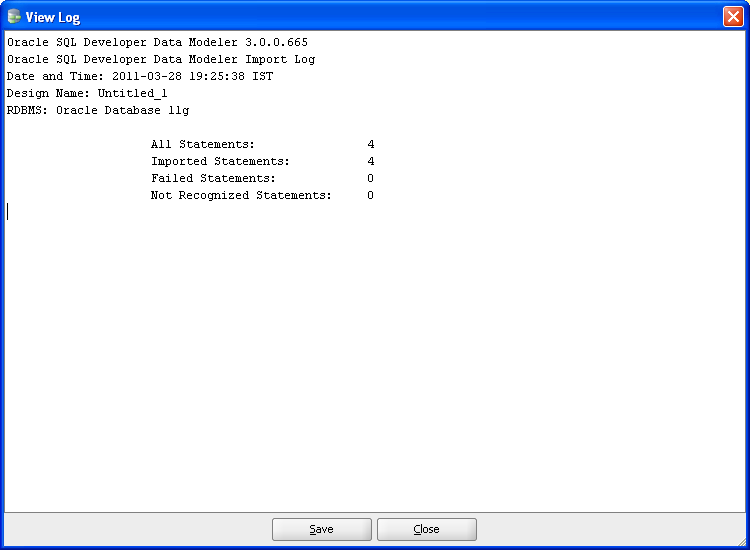Screen dimensions: 750x550
Task: Click the All Statements count value 4
Action: click(x=371, y=144)
